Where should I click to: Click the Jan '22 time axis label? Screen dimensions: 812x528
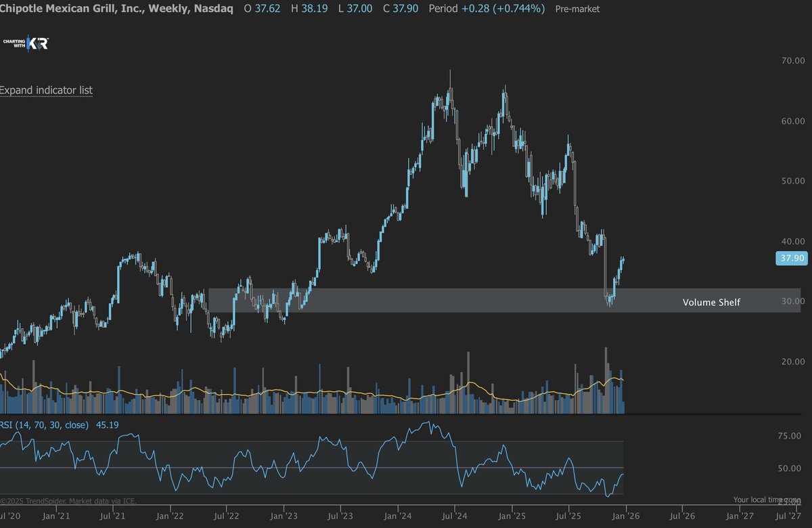pos(171,516)
